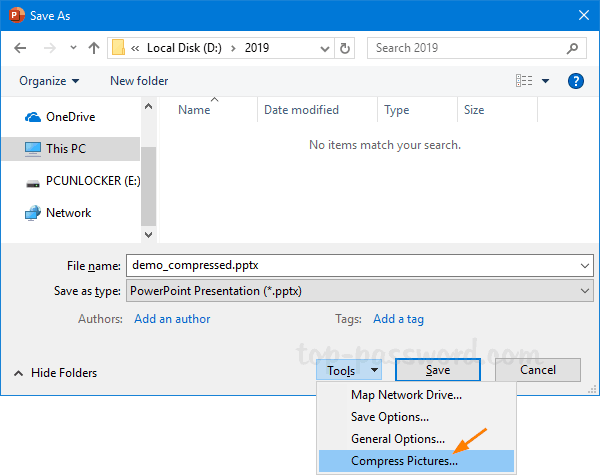Expand the address bar path history dropdown
Screen dimensions: 600x475
(x=322, y=48)
